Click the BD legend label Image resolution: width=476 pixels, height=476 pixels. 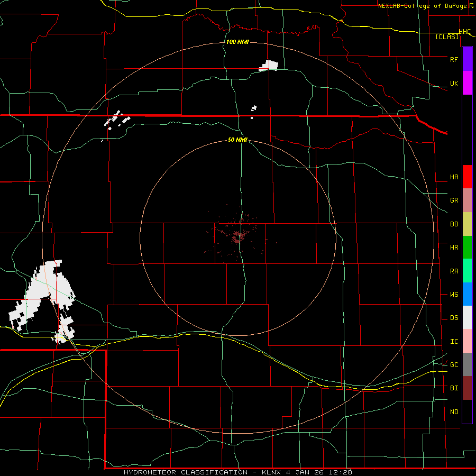coord(454,224)
